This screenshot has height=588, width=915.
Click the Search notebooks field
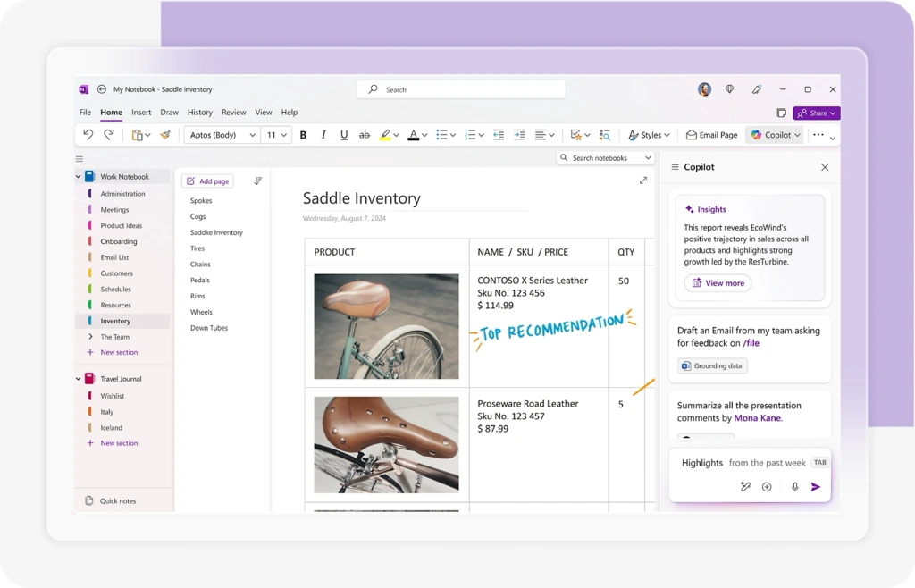click(605, 157)
